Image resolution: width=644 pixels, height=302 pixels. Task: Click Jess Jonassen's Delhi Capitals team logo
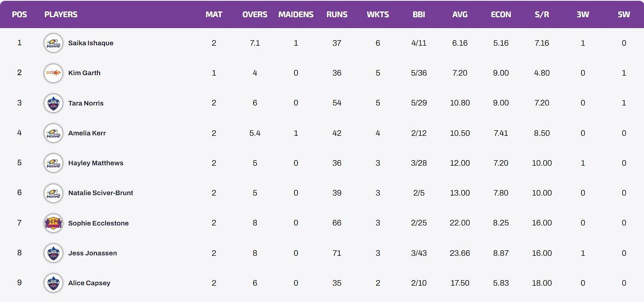53,253
